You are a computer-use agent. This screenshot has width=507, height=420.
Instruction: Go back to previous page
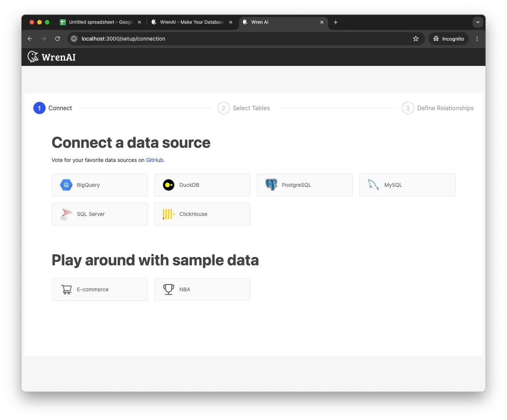pos(30,39)
